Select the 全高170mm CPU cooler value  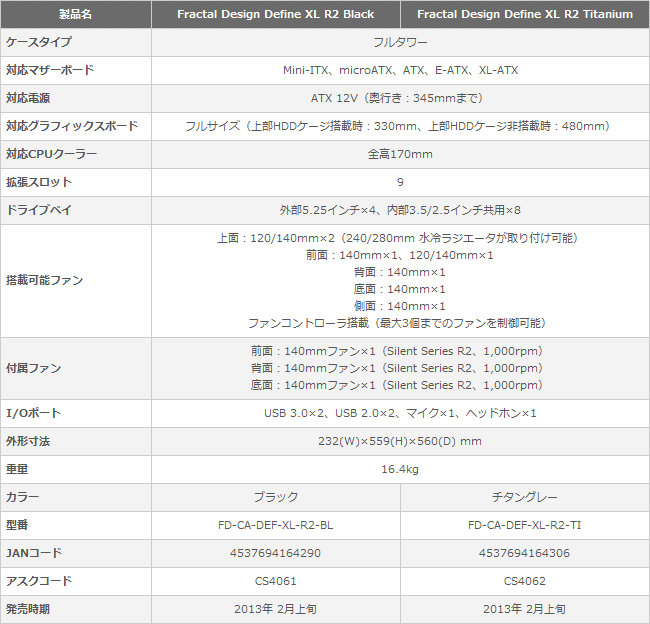[400, 154]
